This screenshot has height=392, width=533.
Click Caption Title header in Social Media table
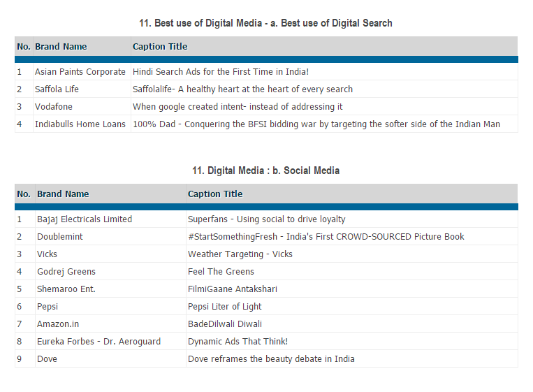coord(215,194)
